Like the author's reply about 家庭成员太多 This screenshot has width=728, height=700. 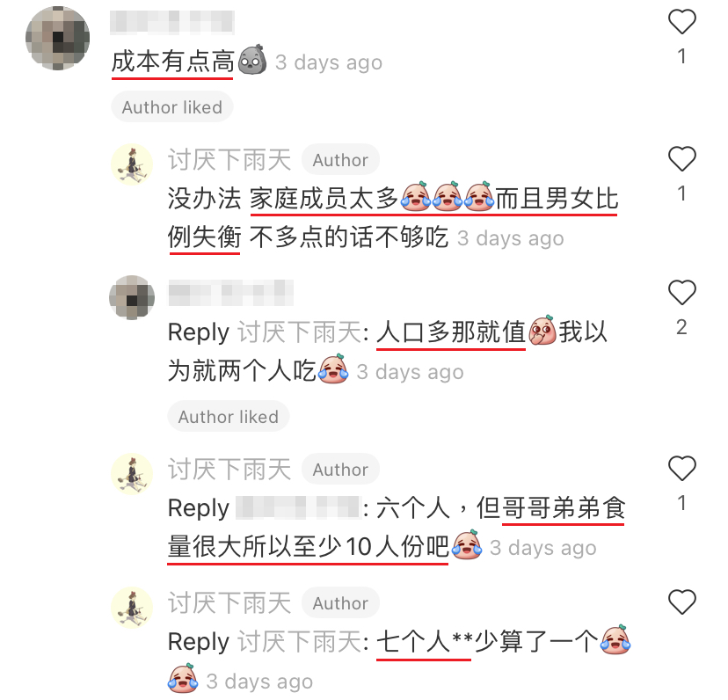pos(681,159)
